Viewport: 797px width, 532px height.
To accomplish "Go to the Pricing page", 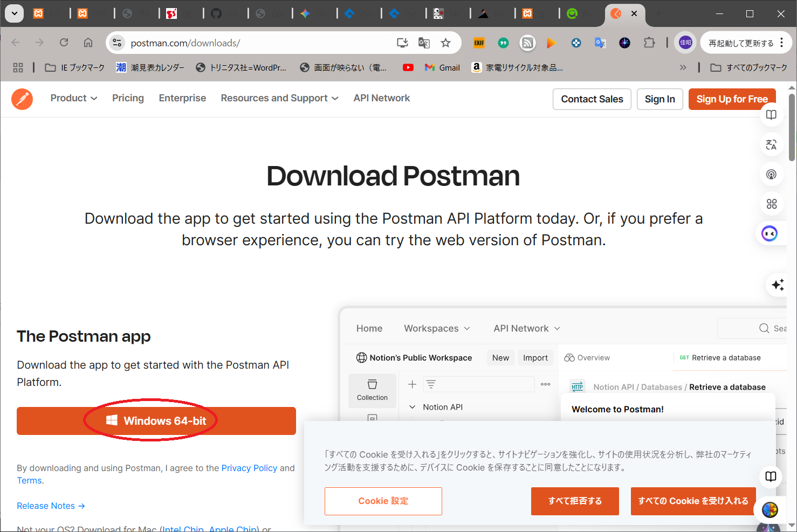I will coord(128,98).
